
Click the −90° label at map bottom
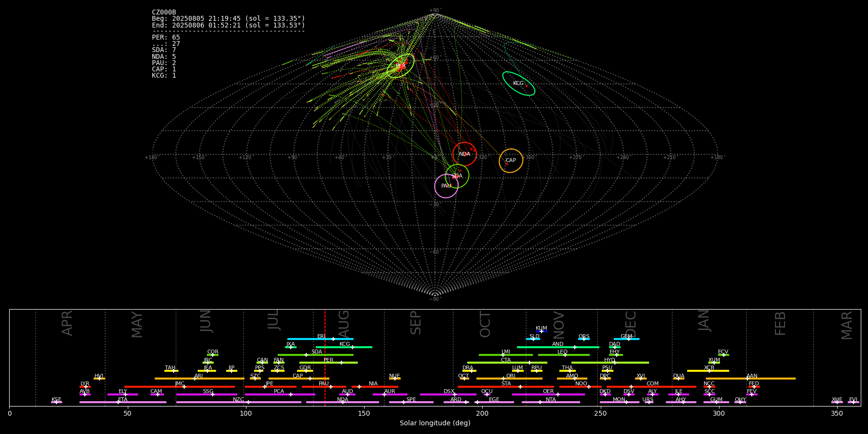435,299
